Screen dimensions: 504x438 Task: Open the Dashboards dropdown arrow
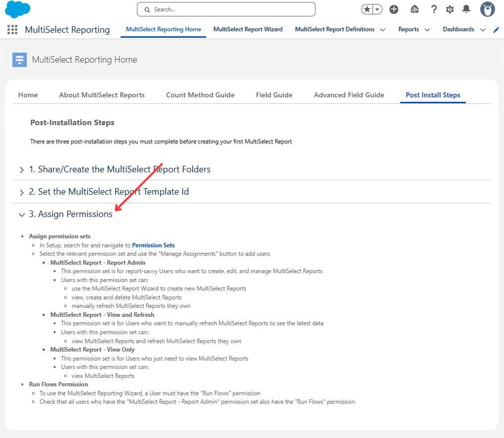(x=482, y=29)
